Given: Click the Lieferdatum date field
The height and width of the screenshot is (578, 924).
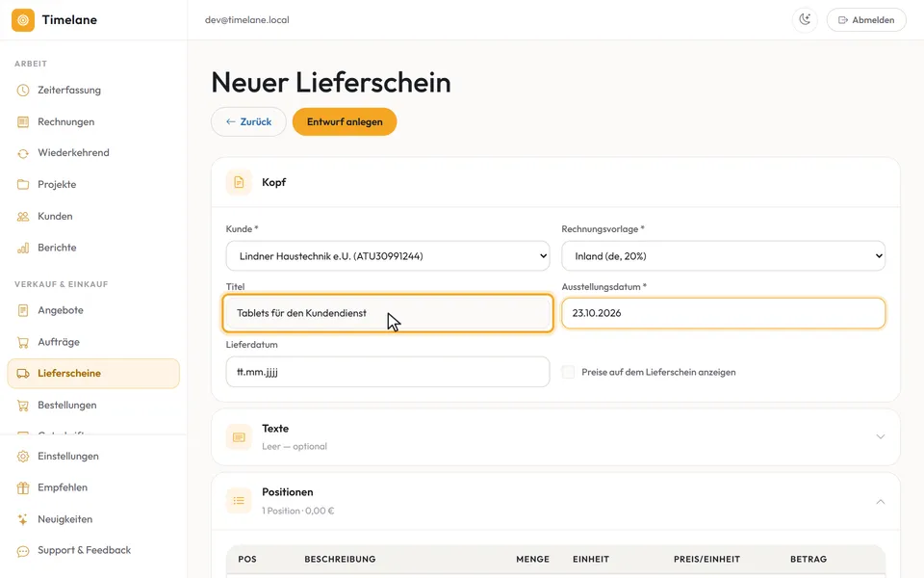Looking at the screenshot, I should (388, 372).
